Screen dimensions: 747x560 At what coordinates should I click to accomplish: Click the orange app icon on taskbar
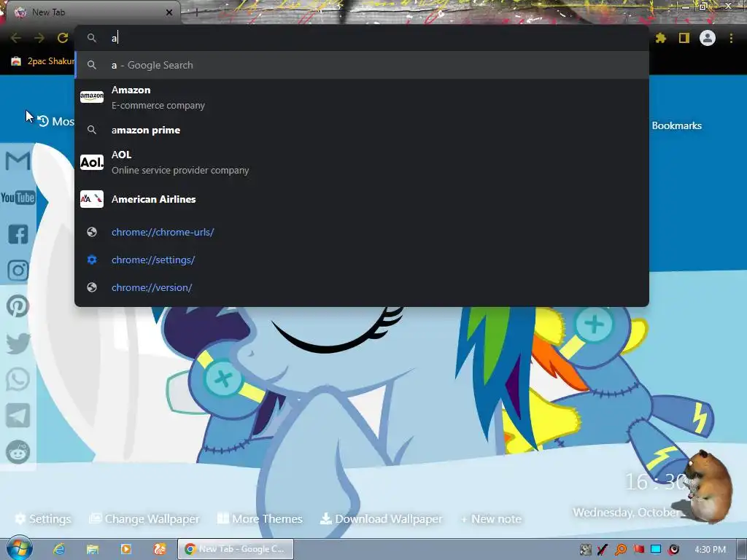(x=160, y=549)
